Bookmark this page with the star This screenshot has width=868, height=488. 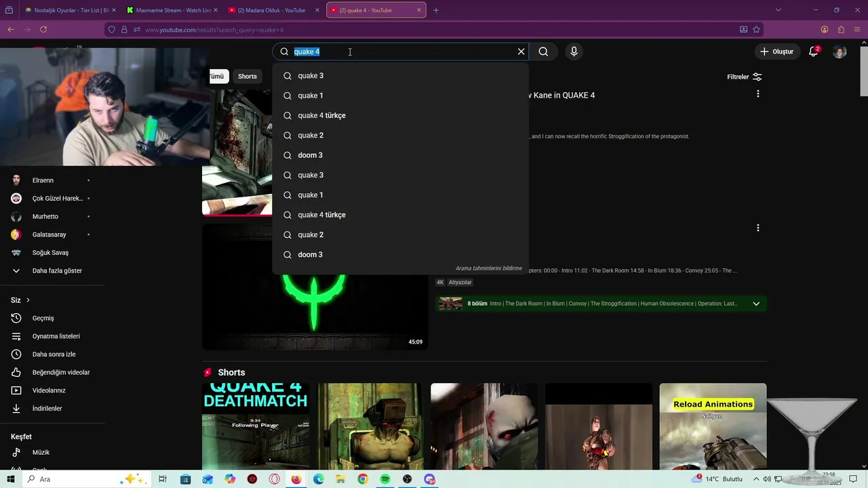(756, 30)
